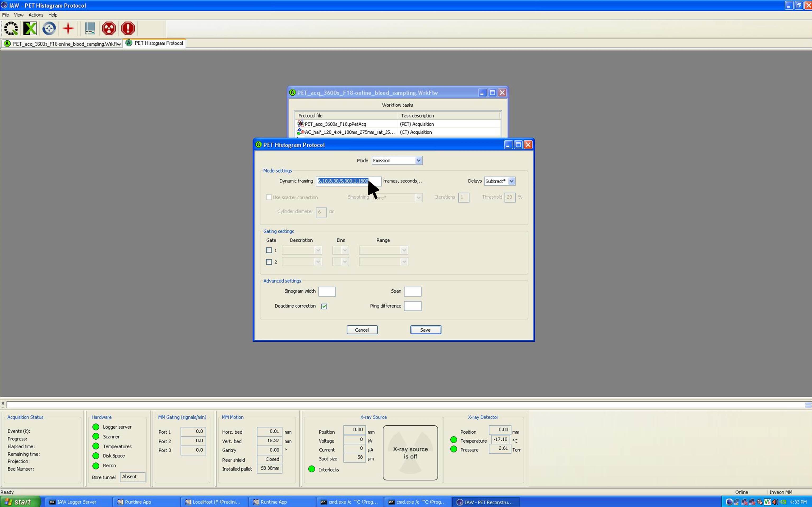
Task: Click the Sinogram width input field
Action: pyautogui.click(x=327, y=291)
